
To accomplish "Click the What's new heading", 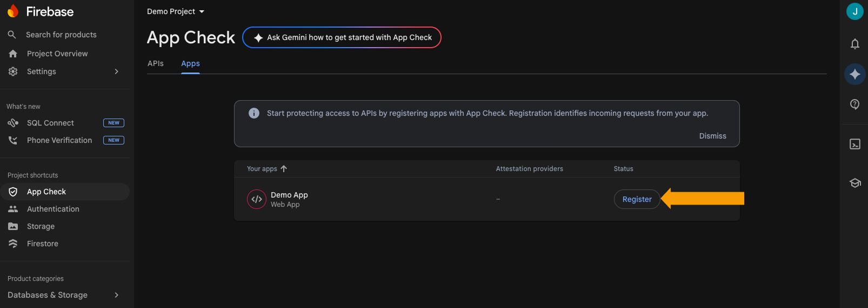I will click(23, 107).
